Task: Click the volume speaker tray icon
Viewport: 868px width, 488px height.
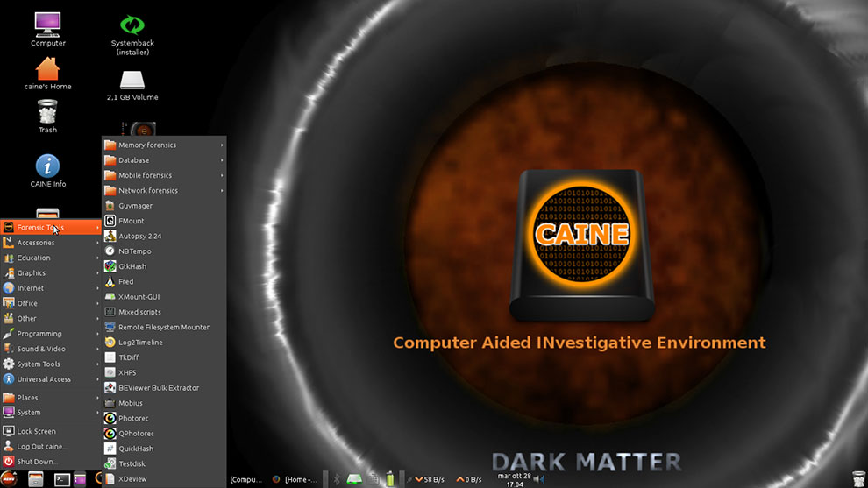Action: click(538, 480)
